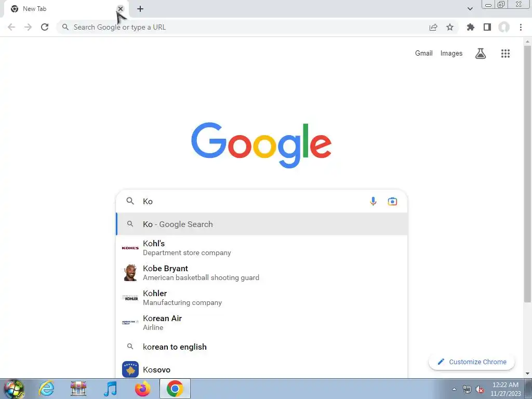Open Images link

point(451,54)
